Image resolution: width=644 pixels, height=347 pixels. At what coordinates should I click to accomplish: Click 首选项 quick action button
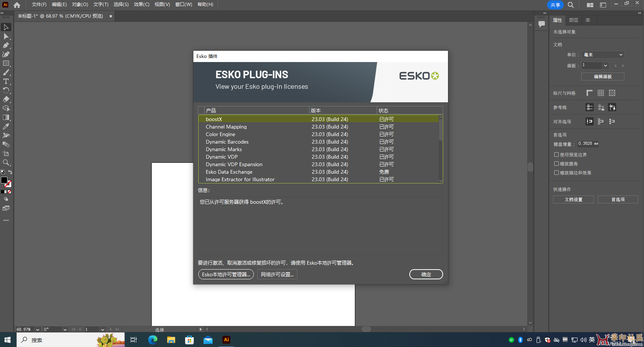pos(618,200)
